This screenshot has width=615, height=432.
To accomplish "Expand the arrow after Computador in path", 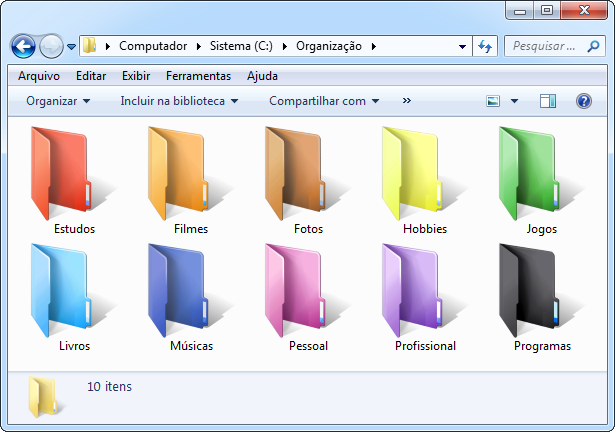I will pos(199,46).
